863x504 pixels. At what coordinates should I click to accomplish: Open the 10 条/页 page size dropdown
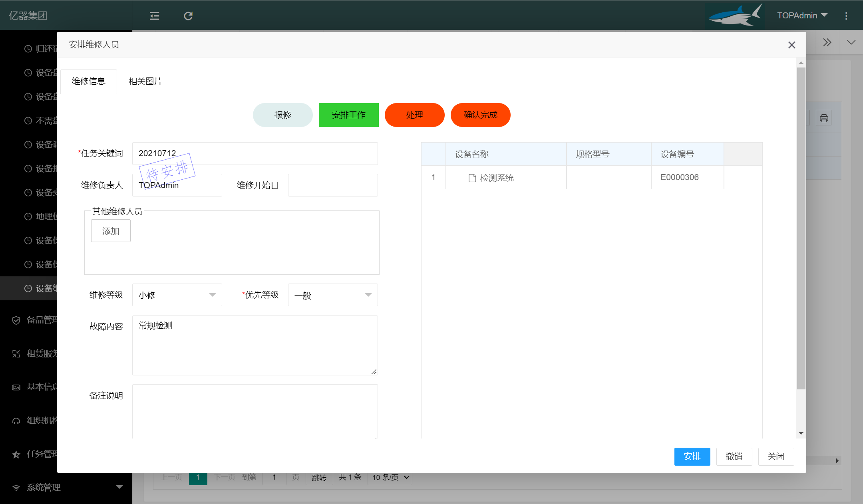(x=390, y=478)
